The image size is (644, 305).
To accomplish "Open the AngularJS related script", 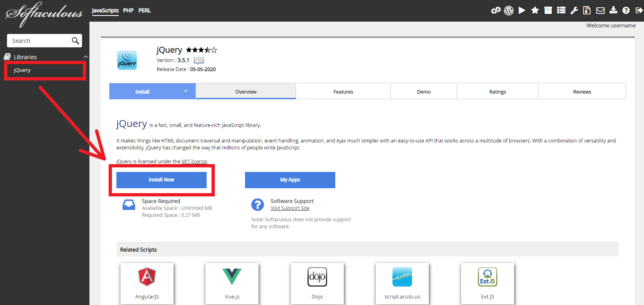I will [147, 283].
